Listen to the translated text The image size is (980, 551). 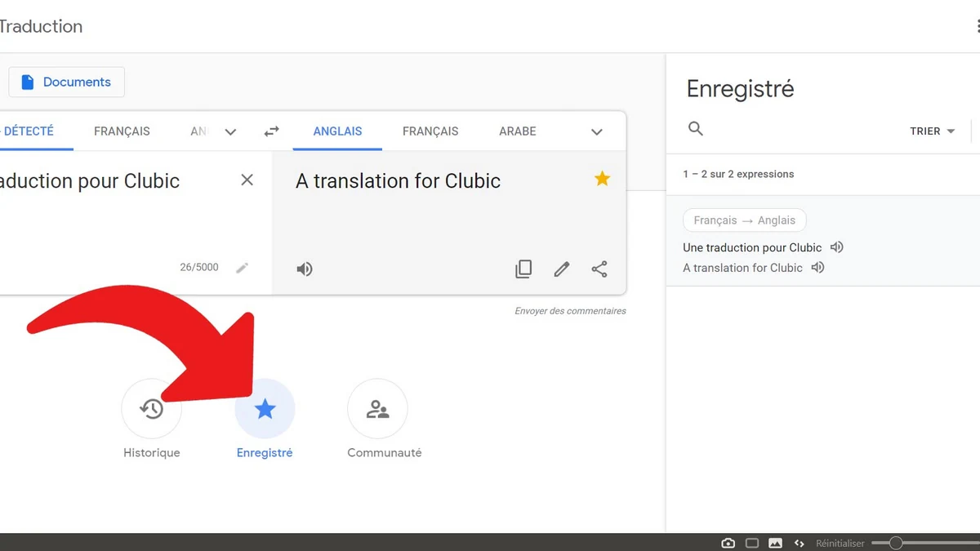pos(305,269)
